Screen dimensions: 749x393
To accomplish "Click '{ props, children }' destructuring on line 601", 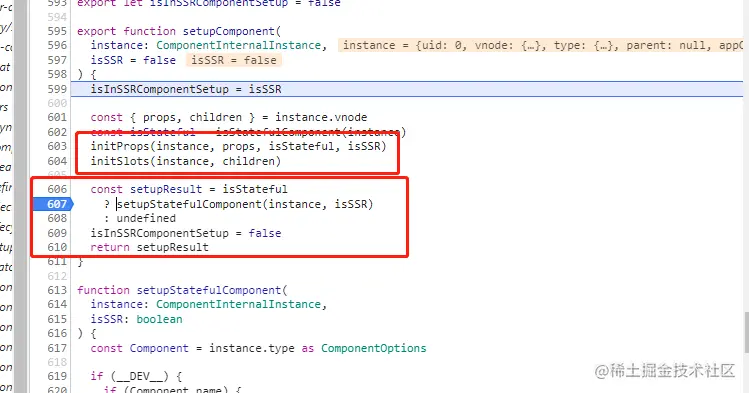I will 193,117.
